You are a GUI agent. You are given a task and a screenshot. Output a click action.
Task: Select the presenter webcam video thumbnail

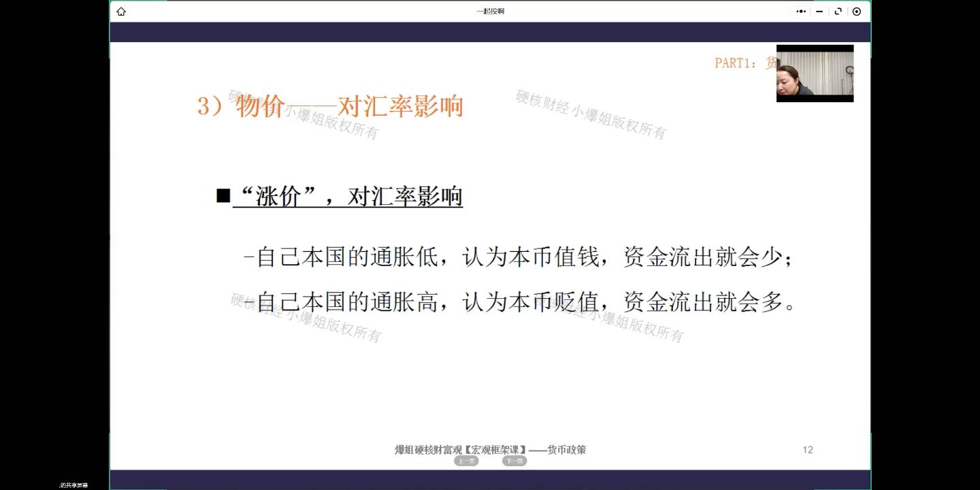click(x=815, y=73)
